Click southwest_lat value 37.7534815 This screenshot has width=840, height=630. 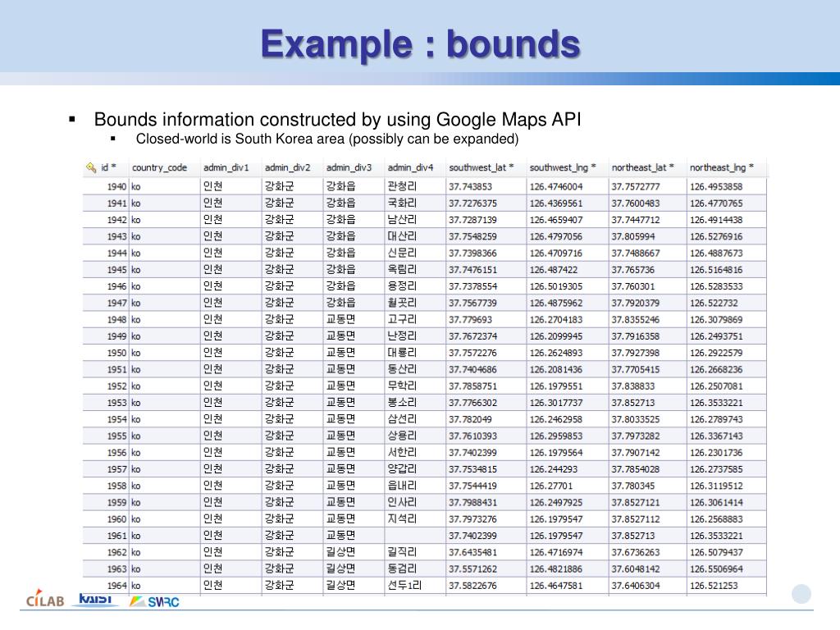[472, 469]
